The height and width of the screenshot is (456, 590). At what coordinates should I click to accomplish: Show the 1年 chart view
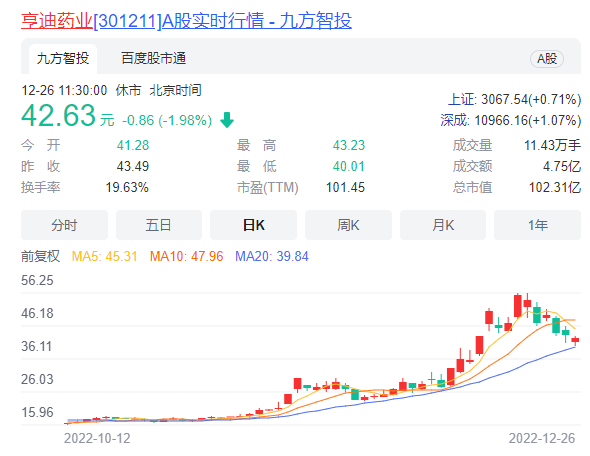(x=537, y=225)
